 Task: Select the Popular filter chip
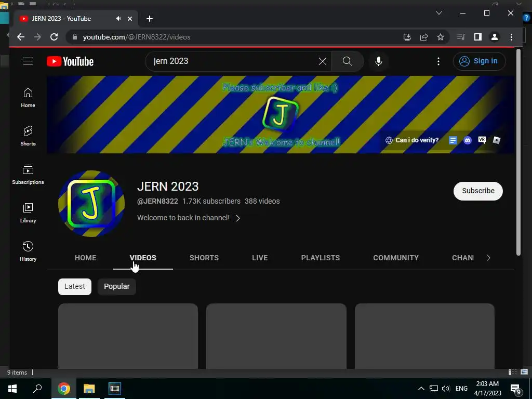click(117, 286)
